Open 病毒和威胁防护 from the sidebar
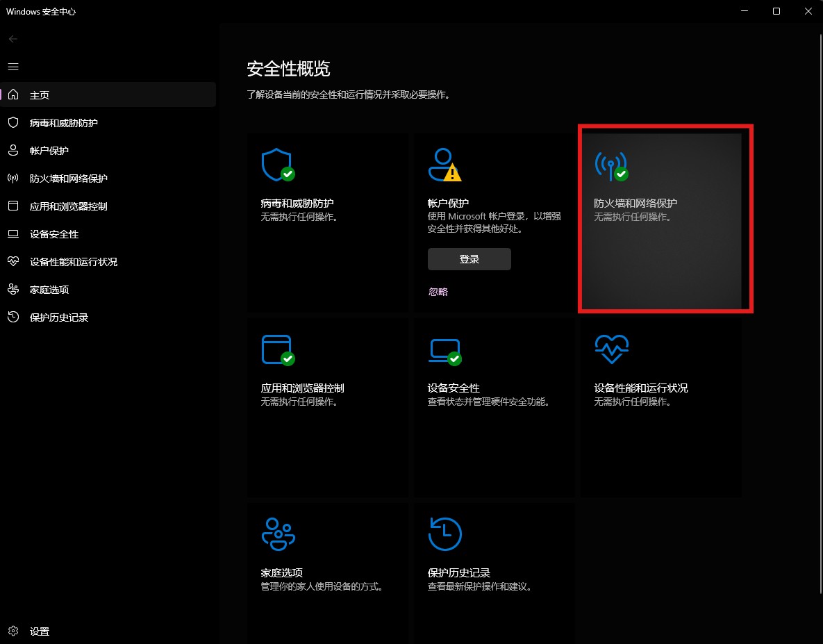 pos(63,123)
